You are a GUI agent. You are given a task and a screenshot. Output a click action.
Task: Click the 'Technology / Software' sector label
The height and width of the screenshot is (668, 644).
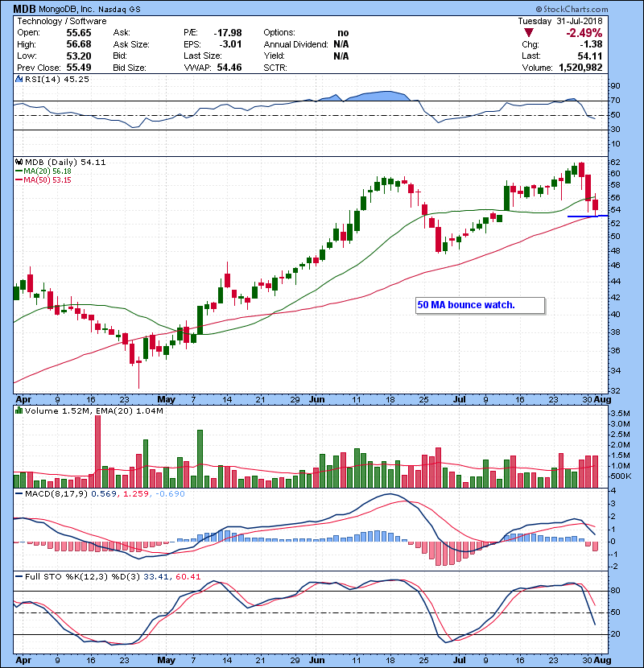click(62, 21)
